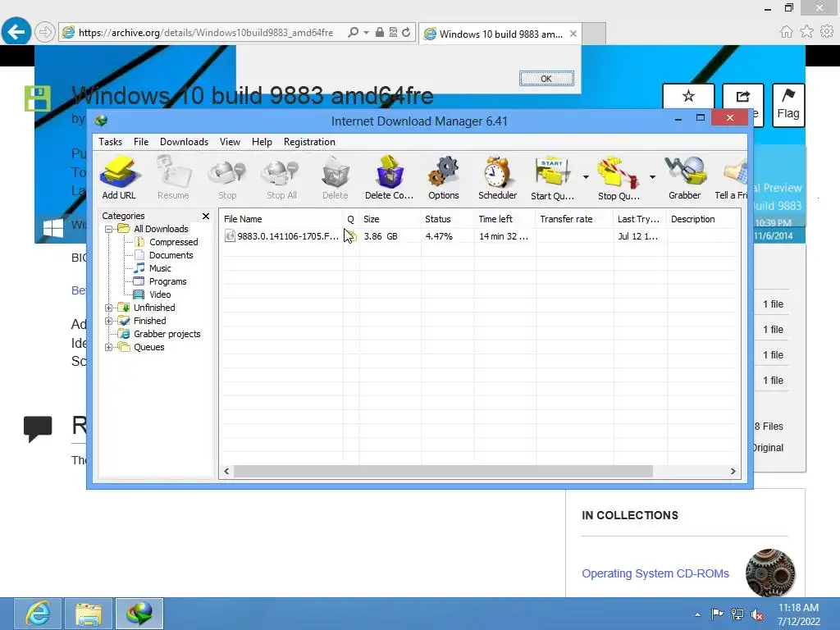Click the Stop toolbar icon
Viewport: 840px width, 630px height.
[227, 178]
